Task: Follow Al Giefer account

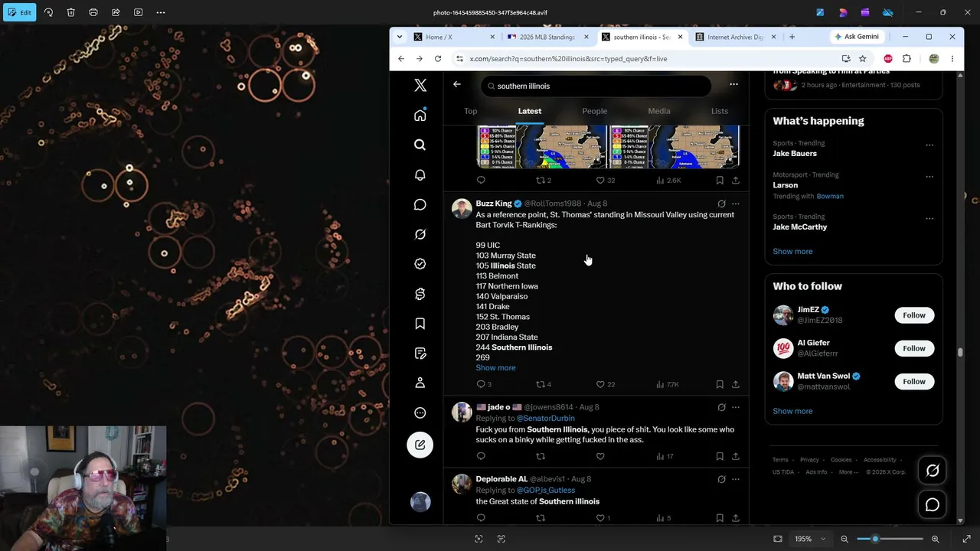Action: click(x=914, y=348)
